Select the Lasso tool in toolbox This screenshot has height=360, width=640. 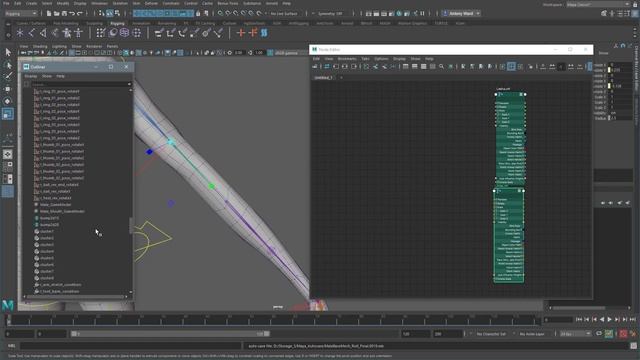(8, 65)
